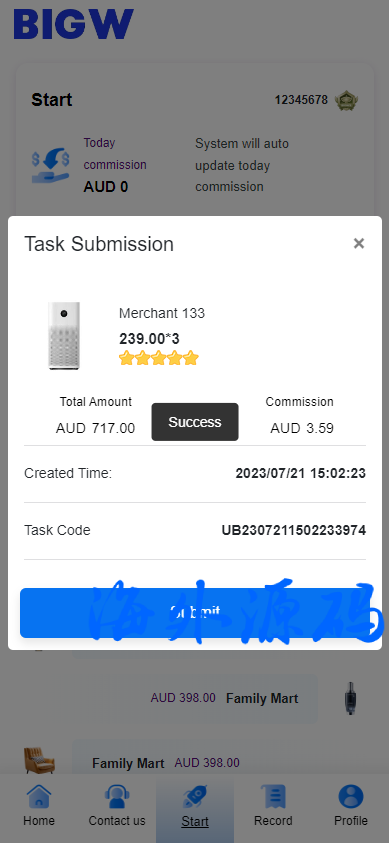Click the membership badge next to 12345678

346,101
